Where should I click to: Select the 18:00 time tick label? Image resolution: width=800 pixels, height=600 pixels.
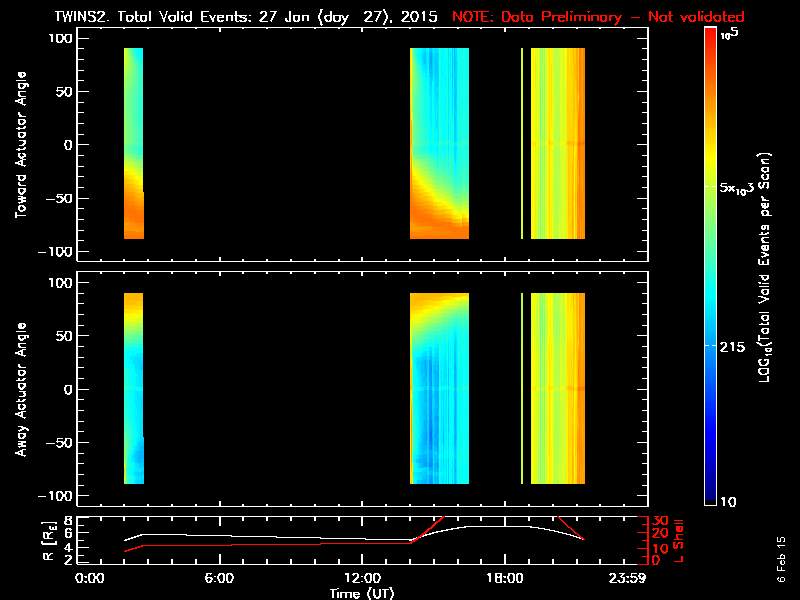503,578
